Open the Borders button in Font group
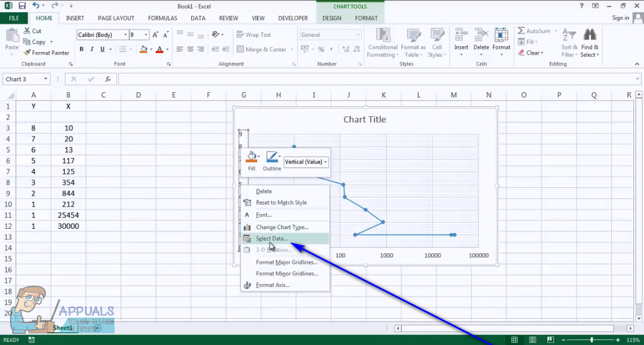 123,49
